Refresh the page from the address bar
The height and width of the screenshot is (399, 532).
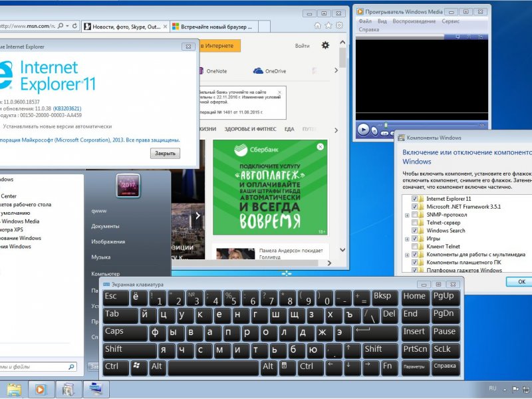(x=74, y=26)
